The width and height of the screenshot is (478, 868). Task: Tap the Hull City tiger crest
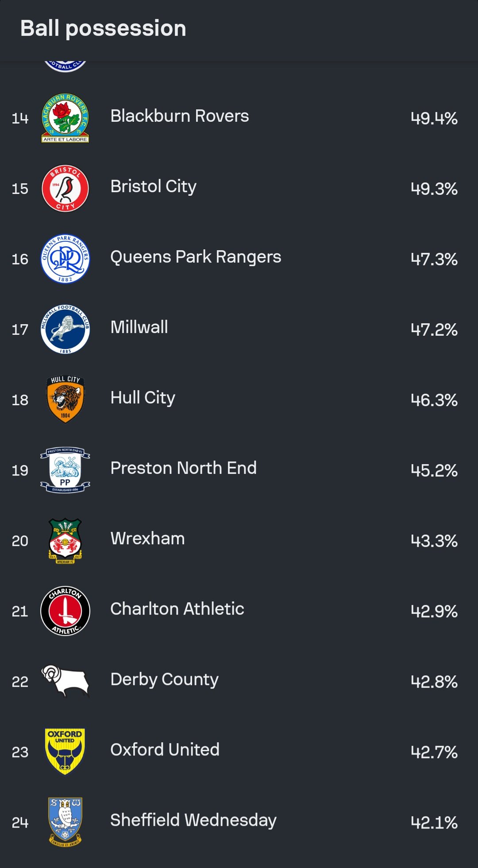pos(65,399)
